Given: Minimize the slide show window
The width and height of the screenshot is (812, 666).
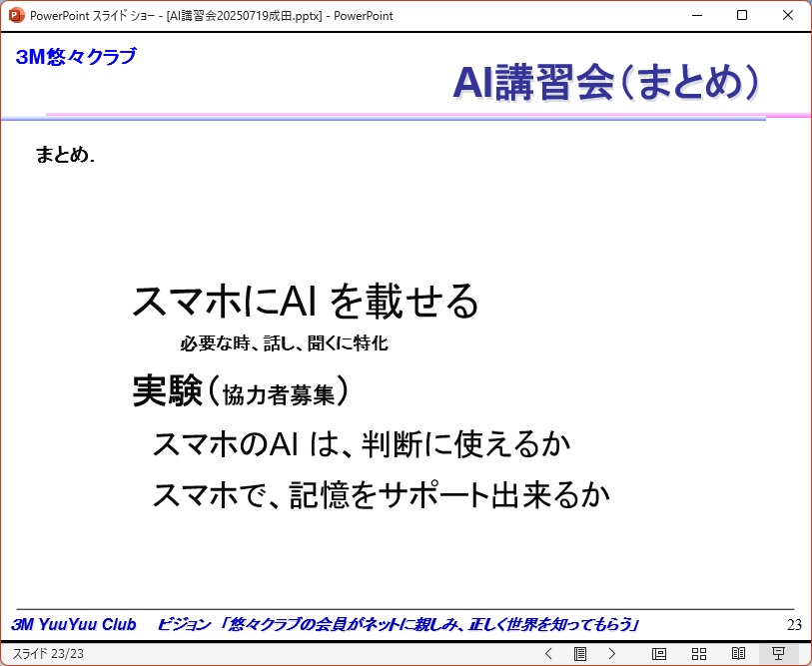Looking at the screenshot, I should point(696,15).
